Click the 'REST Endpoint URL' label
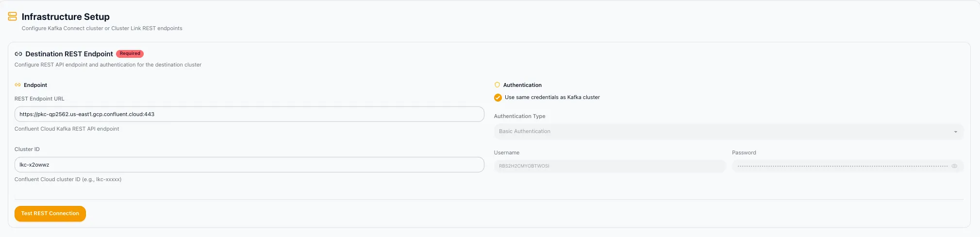Viewport: 980px width, 237px height. pos(39,99)
